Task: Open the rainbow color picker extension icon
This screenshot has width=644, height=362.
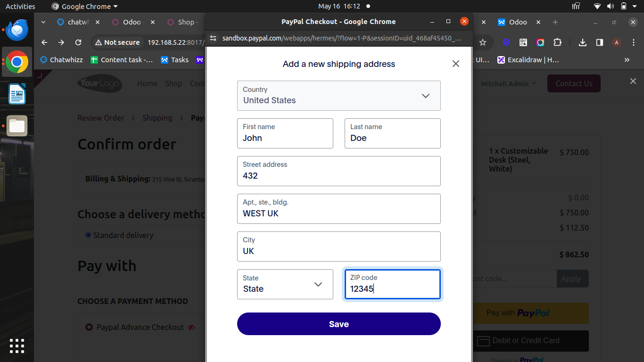Action: [540, 42]
